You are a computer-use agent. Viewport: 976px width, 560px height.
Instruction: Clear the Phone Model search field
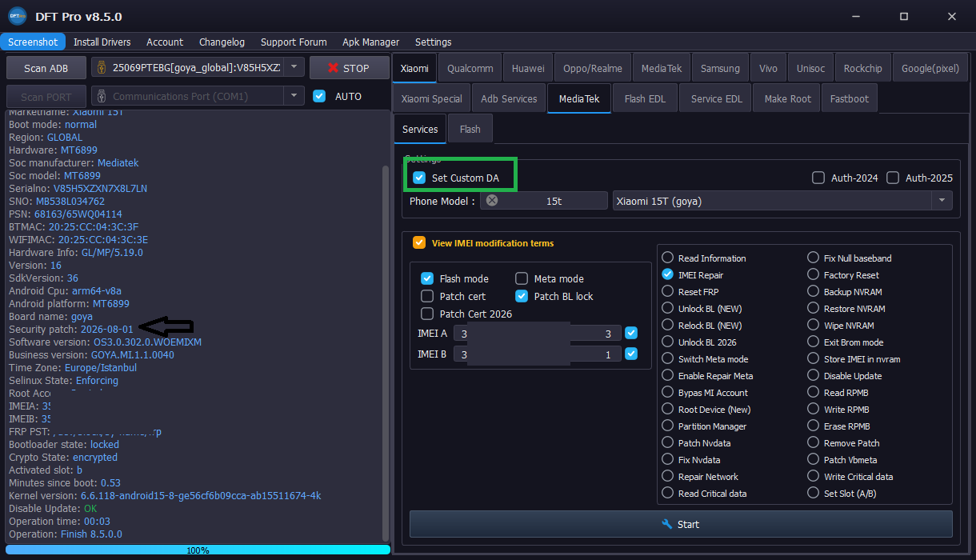click(x=492, y=201)
